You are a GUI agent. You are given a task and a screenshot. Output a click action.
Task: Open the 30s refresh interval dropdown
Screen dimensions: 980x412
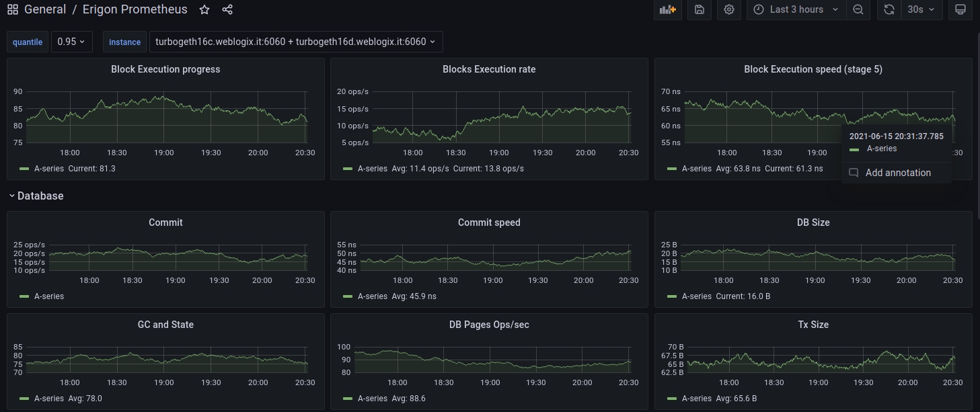pos(921,9)
